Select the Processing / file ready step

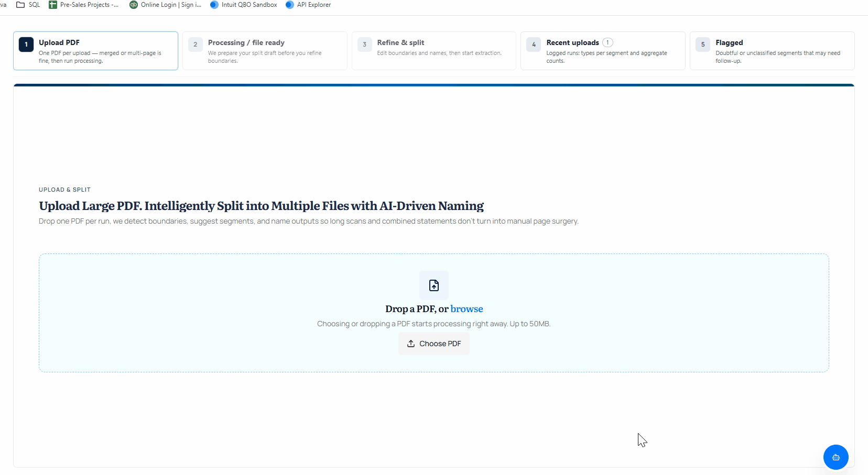click(x=265, y=50)
